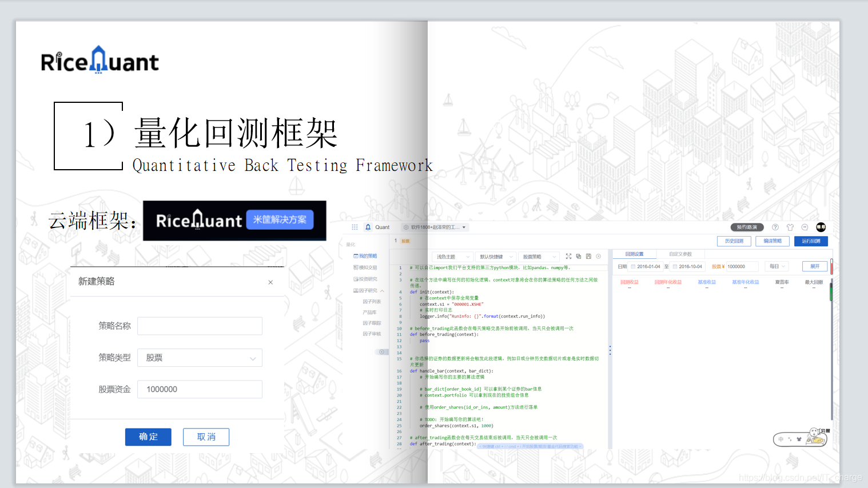Click the backtest capital field 1000000
The height and width of the screenshot is (488, 868).
point(742,266)
